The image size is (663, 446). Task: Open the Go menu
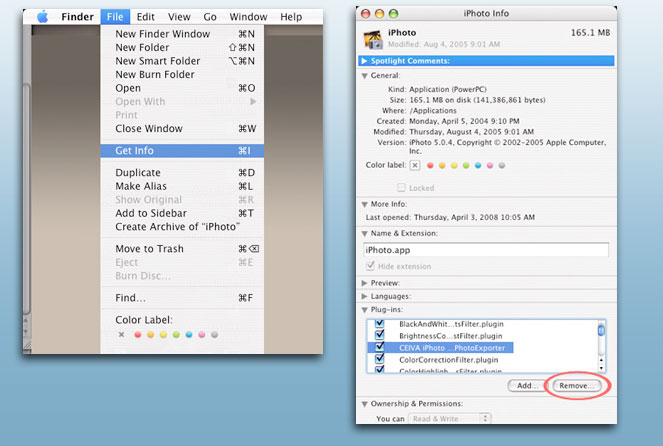[210, 17]
